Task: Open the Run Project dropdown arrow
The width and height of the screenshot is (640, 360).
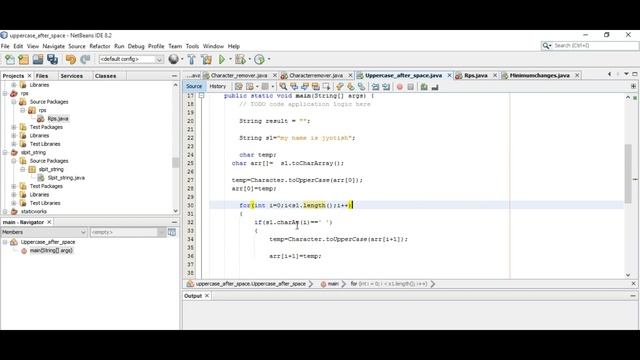Action: 230,59
